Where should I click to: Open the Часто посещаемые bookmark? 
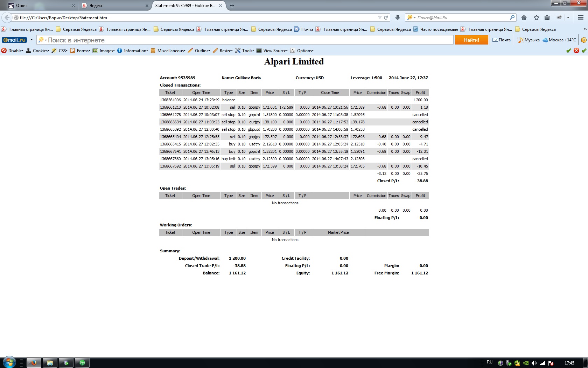(436, 29)
